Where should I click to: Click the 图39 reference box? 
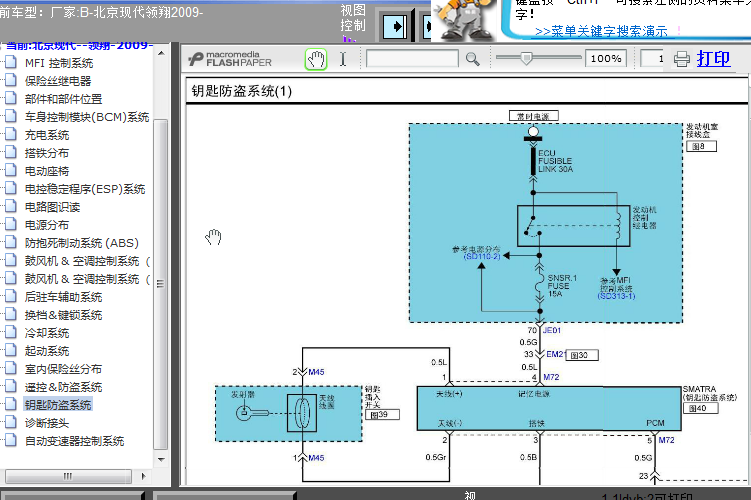382,414
